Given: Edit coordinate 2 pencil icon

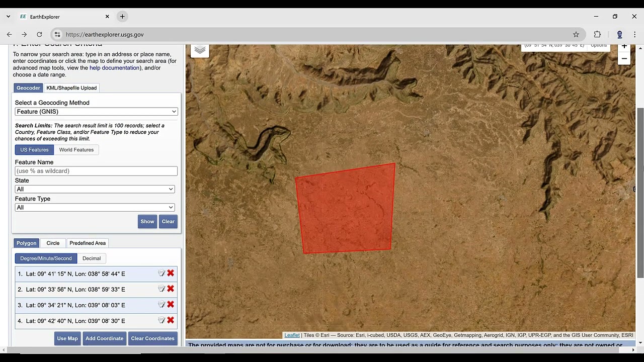Looking at the screenshot, I should click(162, 289).
